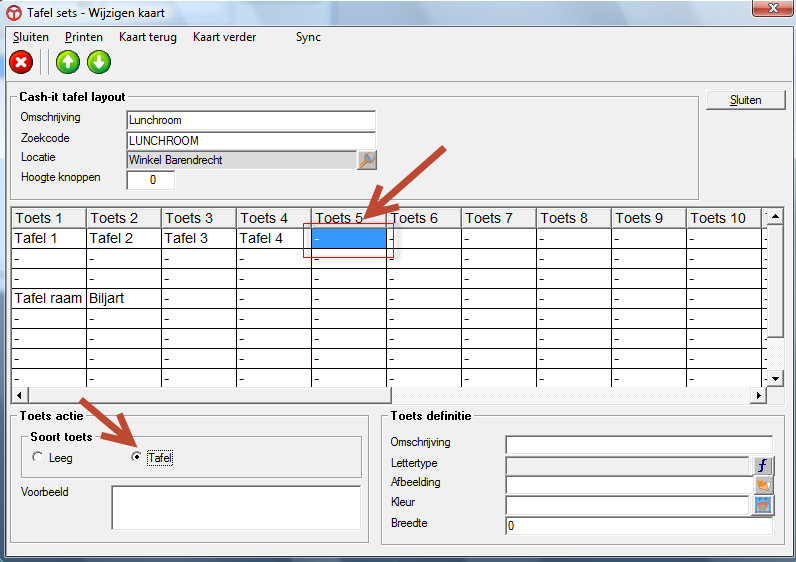
Task: Close the window with the title bar X
Action: (x=773, y=8)
